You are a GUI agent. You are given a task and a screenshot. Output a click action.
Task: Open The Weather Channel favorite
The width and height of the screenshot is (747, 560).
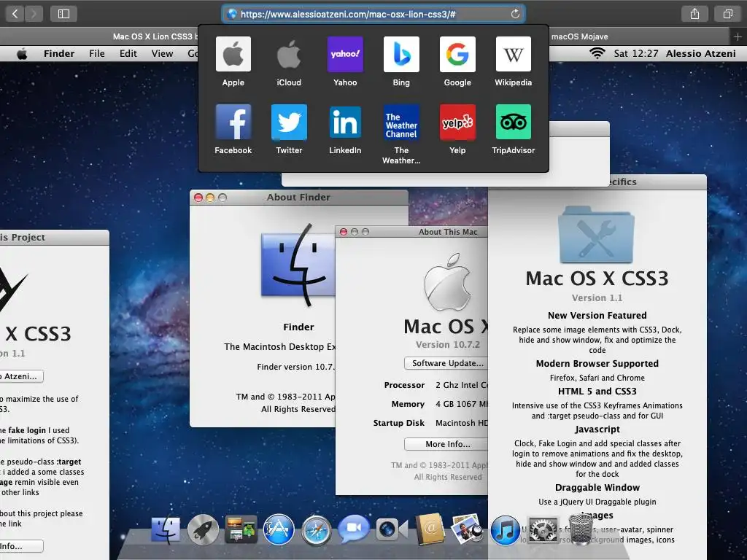pyautogui.click(x=401, y=134)
